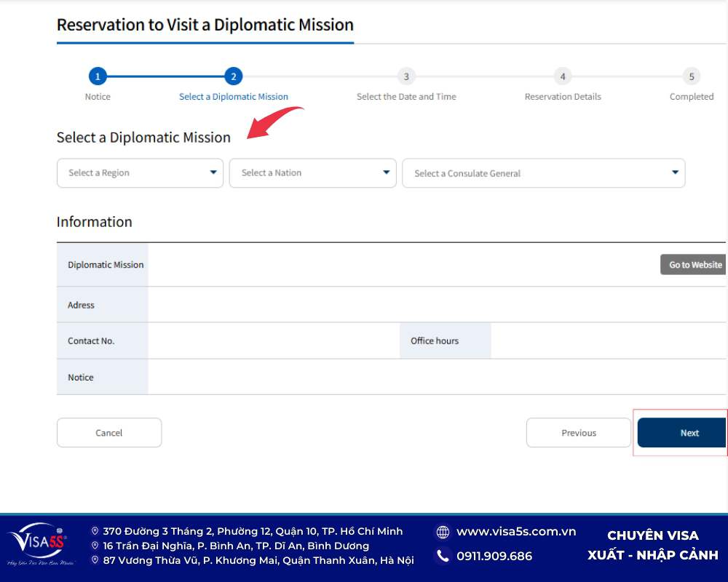Click the Go to Website button
Screen dimensions: 728x582
693,264
